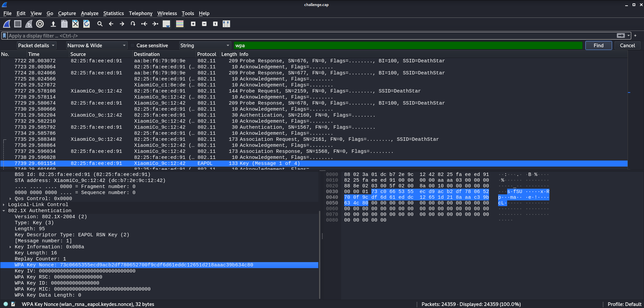Close this capture file
Image resolution: width=644 pixels, height=308 pixels.
click(x=75, y=24)
